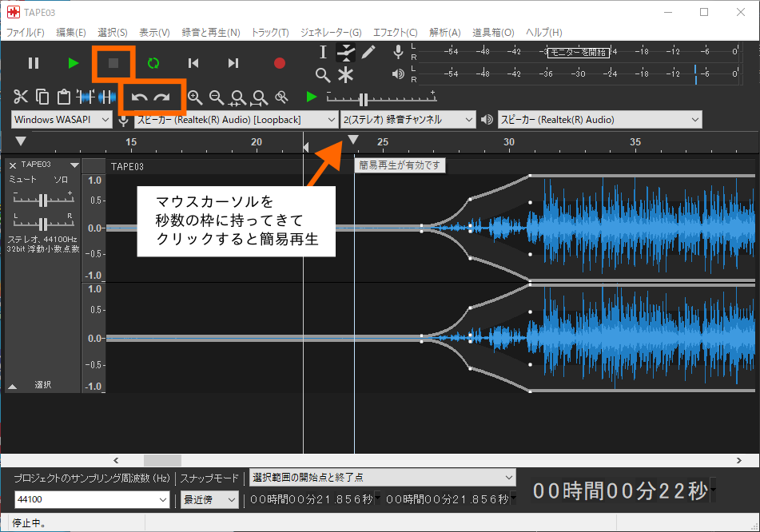Adjust the TAPE03 track gain slider

43,200
